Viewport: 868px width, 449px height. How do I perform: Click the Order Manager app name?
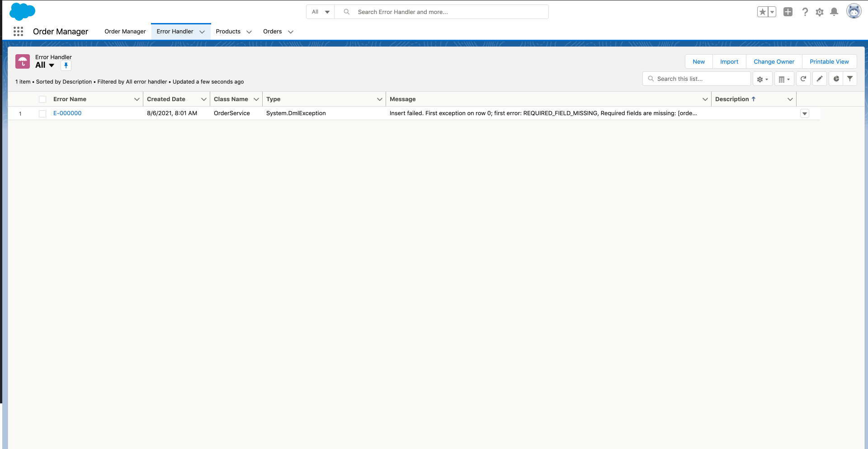pos(61,32)
